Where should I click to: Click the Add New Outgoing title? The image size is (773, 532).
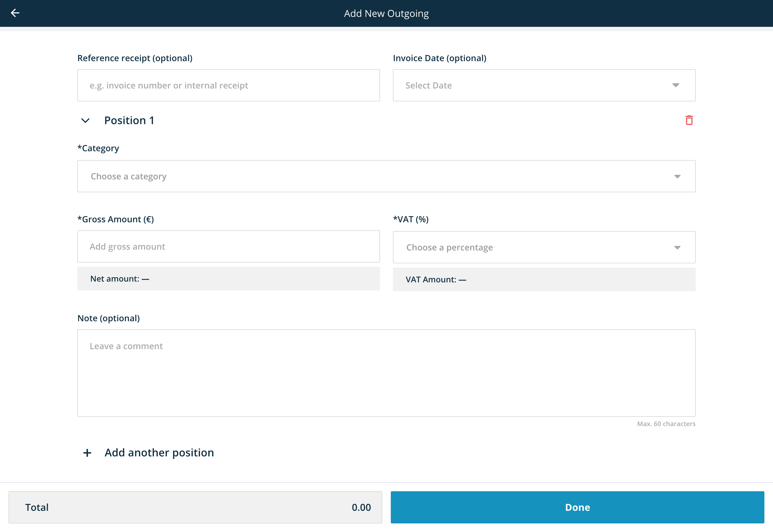(x=386, y=13)
